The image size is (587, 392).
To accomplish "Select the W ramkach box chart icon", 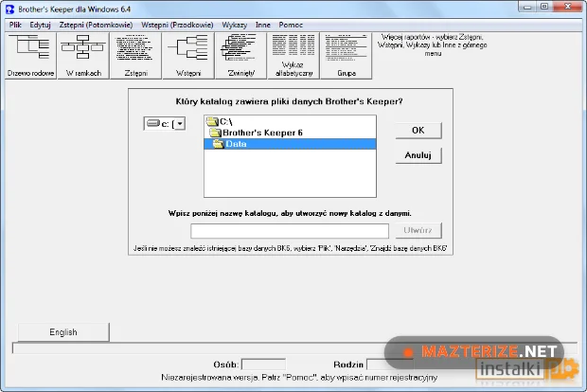I will tap(83, 56).
